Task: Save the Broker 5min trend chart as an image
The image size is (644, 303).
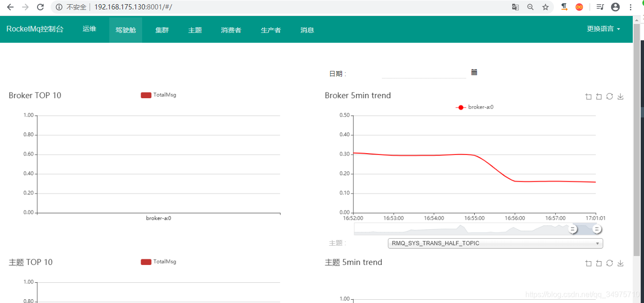Action: point(620,96)
